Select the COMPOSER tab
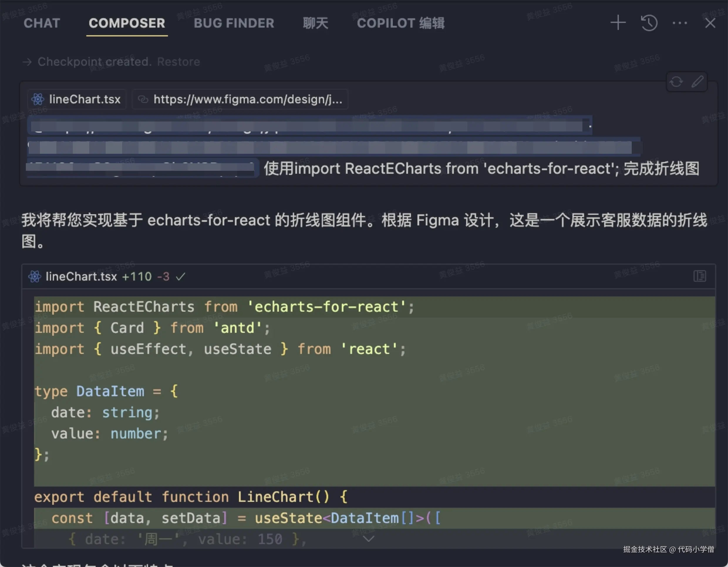This screenshot has width=728, height=567. pyautogui.click(x=127, y=23)
